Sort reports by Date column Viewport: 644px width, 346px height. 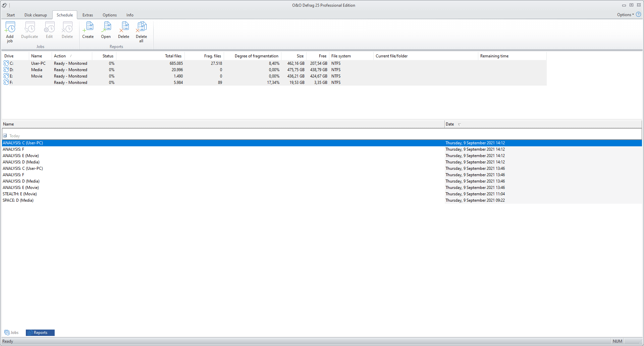click(x=543, y=124)
